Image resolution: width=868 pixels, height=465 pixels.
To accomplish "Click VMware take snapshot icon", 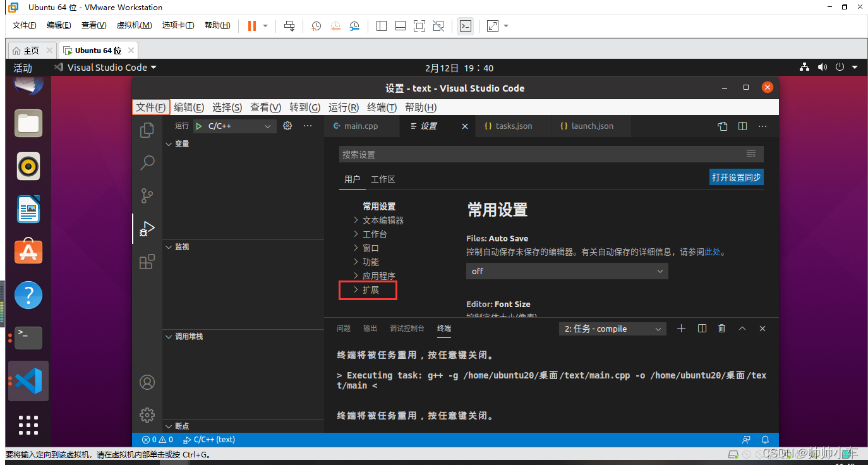I will [x=316, y=26].
